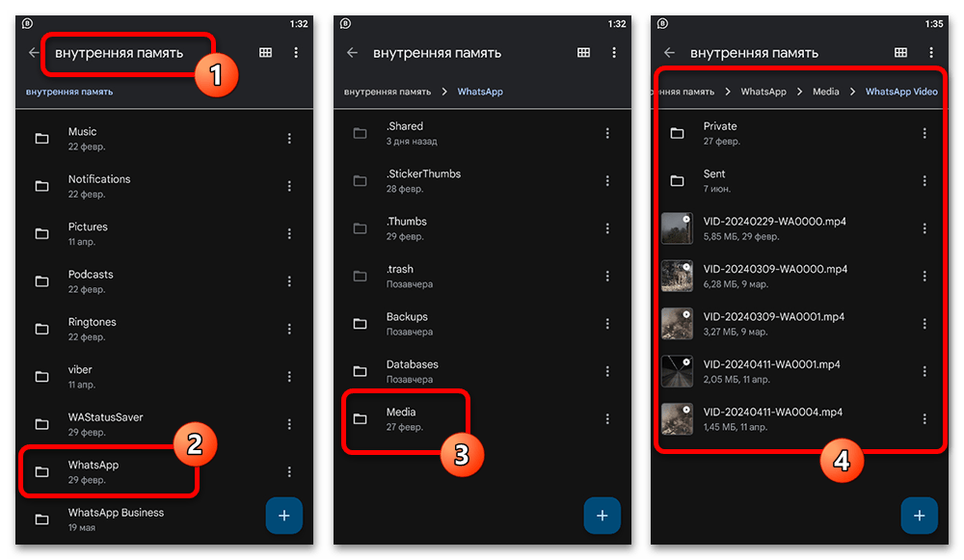Tap the plus button in left screen
The height and width of the screenshot is (560, 964).
284,515
